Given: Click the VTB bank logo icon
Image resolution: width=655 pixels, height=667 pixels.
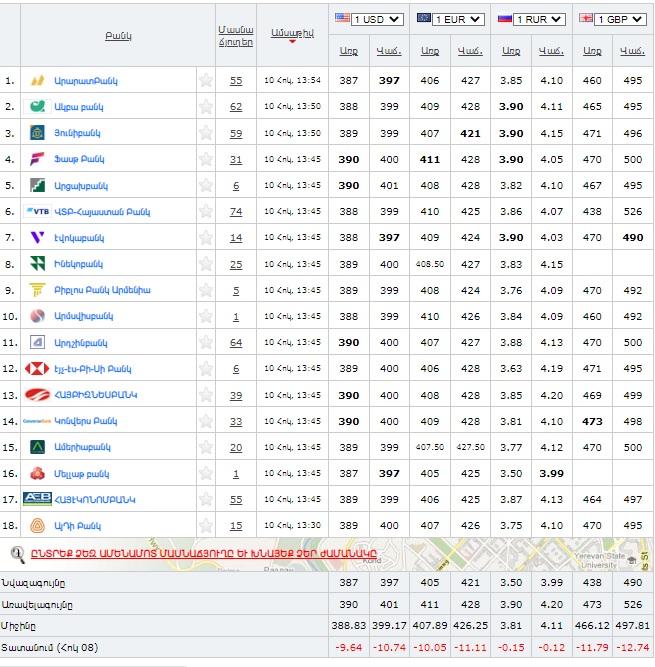Looking at the screenshot, I should click(37, 211).
